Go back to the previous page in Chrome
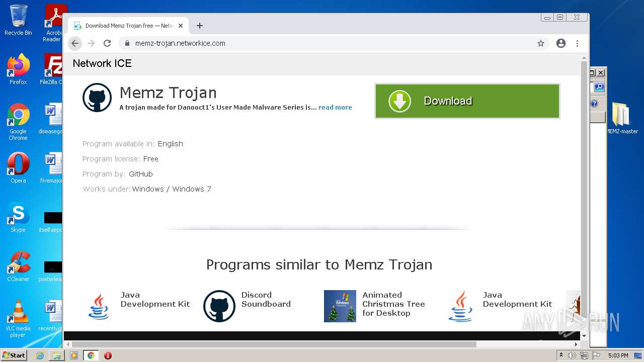The height and width of the screenshot is (362, 644). [x=75, y=43]
